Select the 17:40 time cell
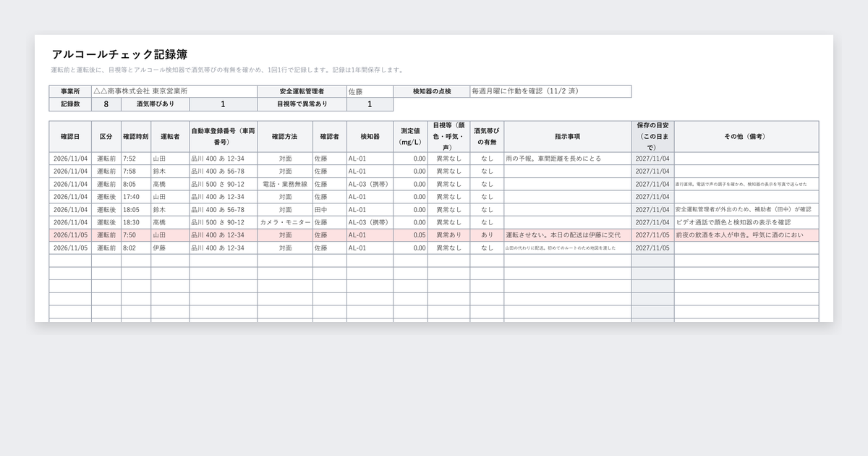This screenshot has width=868, height=456. tap(136, 197)
